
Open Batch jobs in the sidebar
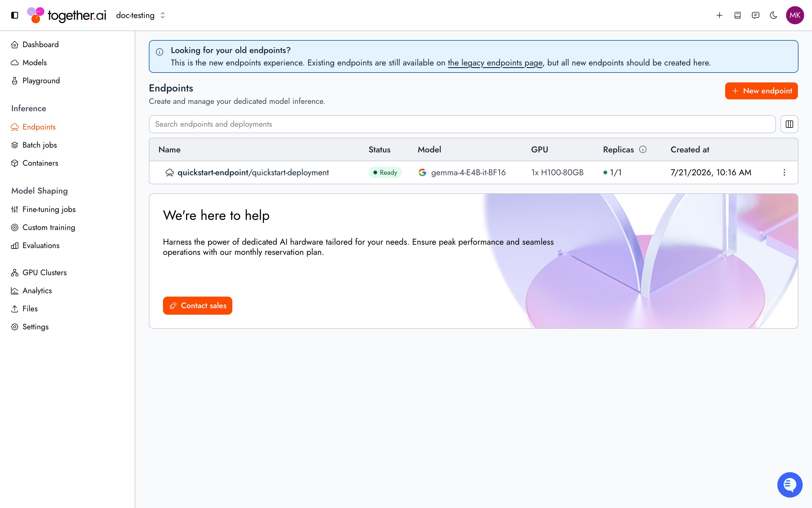[34, 145]
